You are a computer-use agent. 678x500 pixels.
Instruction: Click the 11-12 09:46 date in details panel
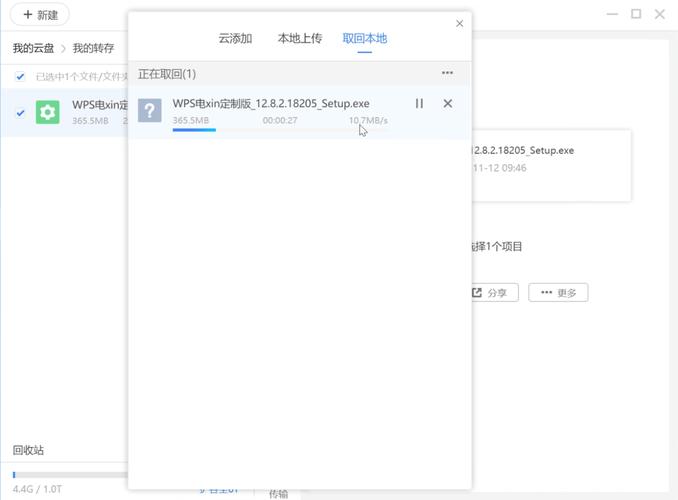tap(499, 168)
